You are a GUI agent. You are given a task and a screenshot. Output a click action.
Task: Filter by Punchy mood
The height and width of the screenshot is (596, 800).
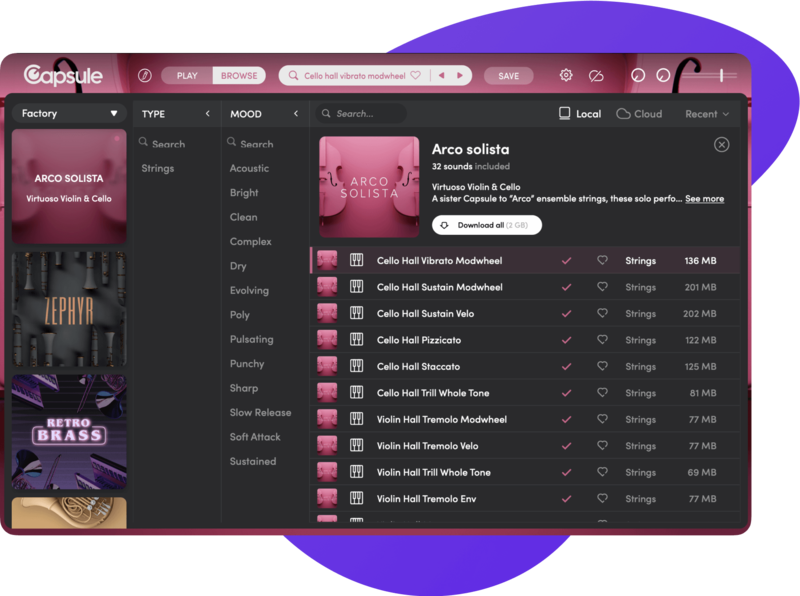pos(247,364)
